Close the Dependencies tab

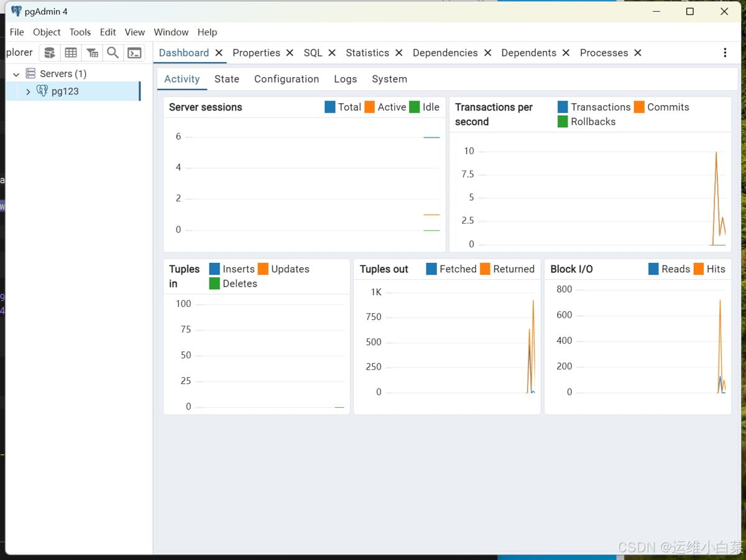point(487,53)
